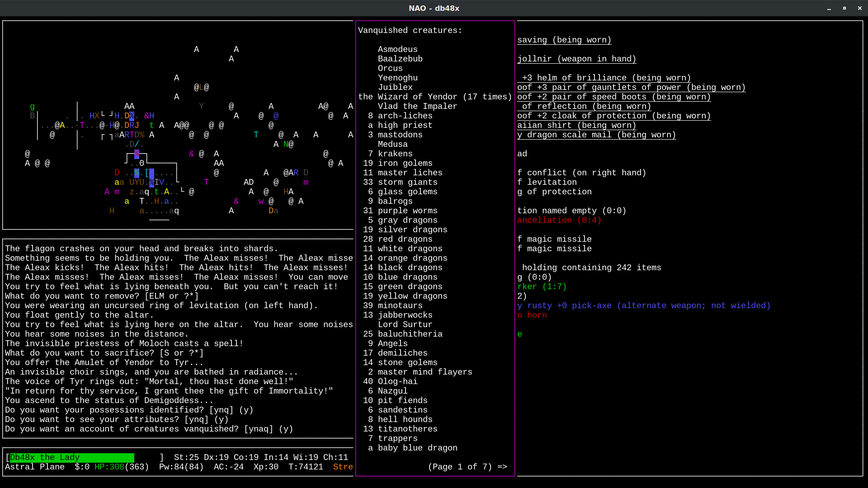The width and height of the screenshot is (868, 488).
Task: Select 'account of creatures vanquished?' prompt line
Action: tap(149, 429)
